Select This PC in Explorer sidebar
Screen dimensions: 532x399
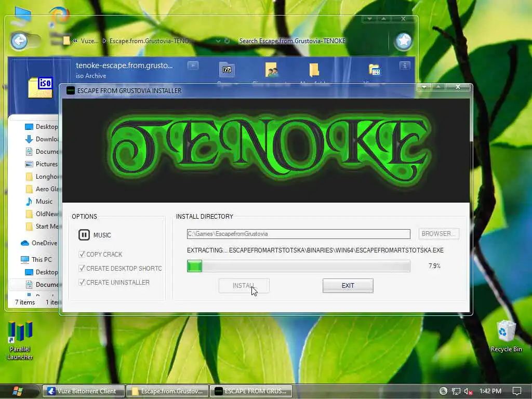click(37, 260)
